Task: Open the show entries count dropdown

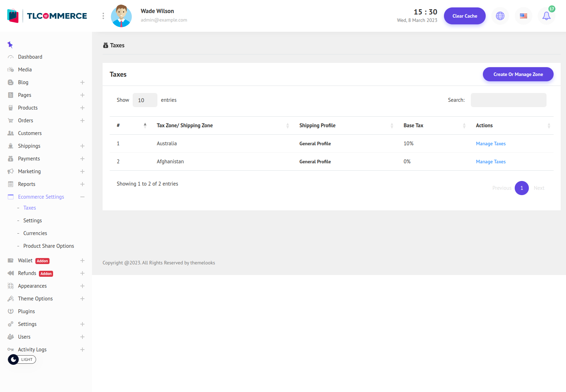Action: click(145, 100)
